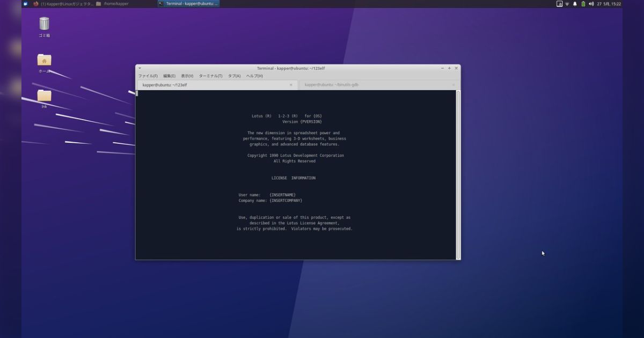The image size is (644, 338).
Task: Click the text "LICENSE INFORMATION"
Action: (294, 178)
